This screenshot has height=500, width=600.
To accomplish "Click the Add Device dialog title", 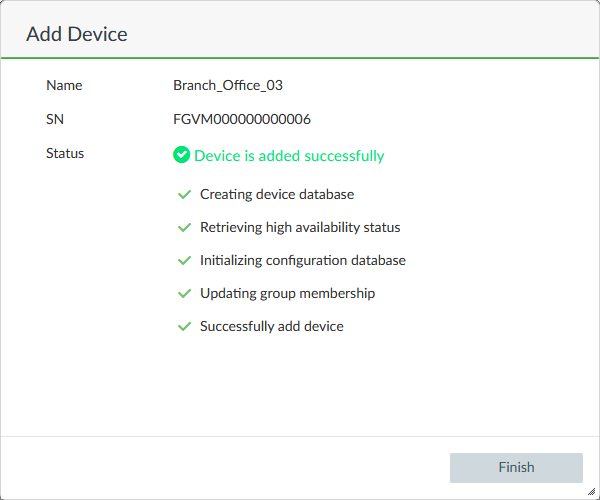I will coord(77,34).
